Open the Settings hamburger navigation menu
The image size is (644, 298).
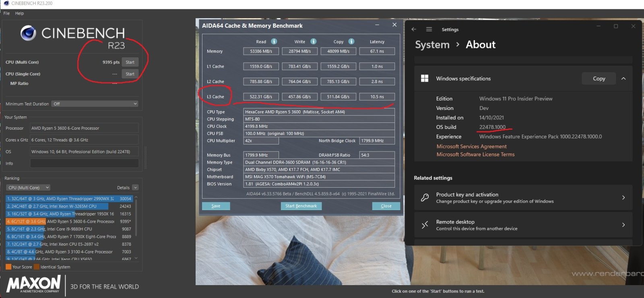click(x=429, y=29)
